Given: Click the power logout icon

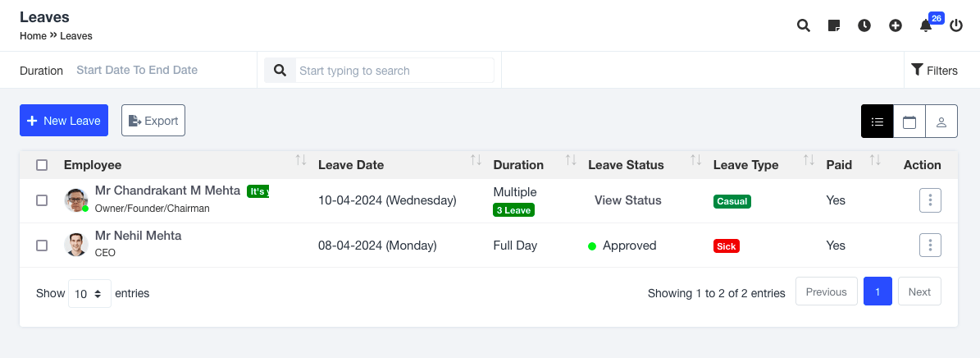Looking at the screenshot, I should 956,25.
